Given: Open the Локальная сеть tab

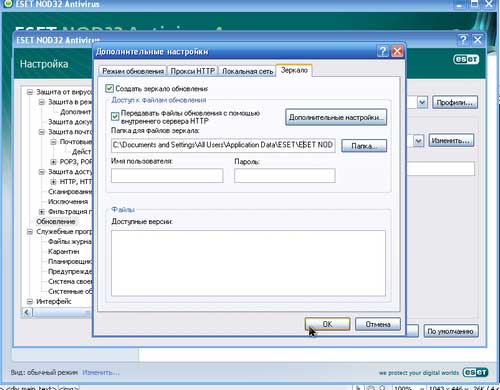Looking at the screenshot, I should click(x=247, y=71).
